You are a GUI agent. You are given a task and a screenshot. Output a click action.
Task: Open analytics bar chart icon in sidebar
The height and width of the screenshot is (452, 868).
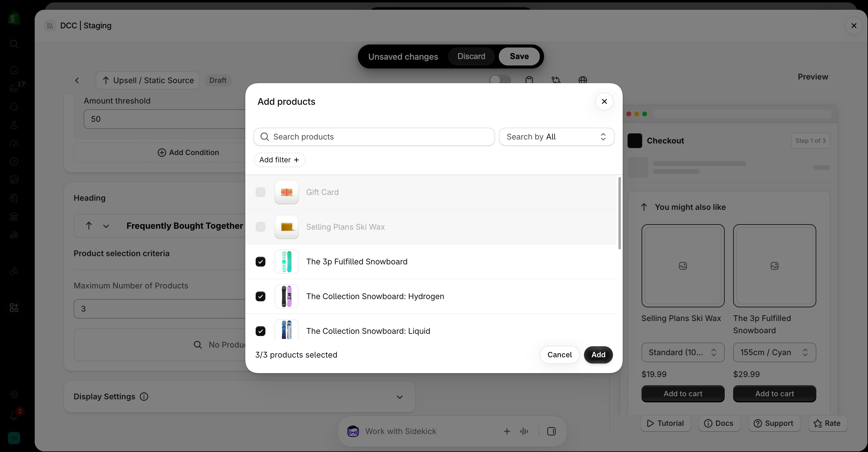tap(14, 235)
